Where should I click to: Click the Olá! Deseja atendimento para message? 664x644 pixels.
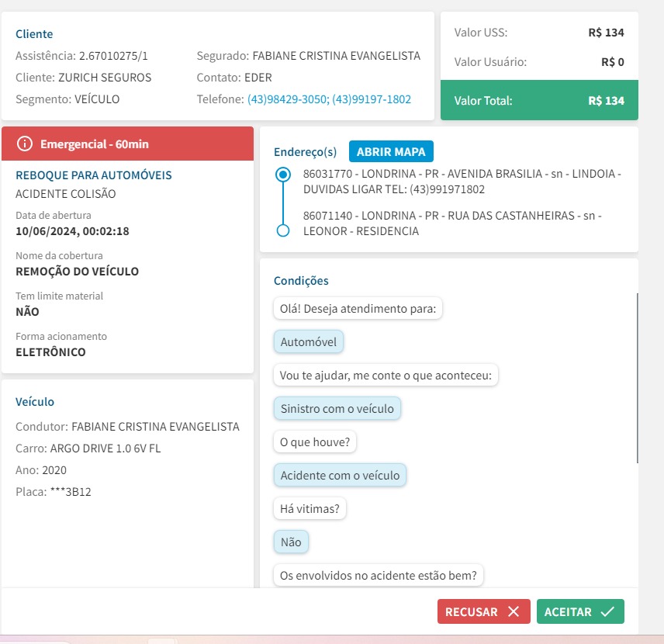coord(358,309)
